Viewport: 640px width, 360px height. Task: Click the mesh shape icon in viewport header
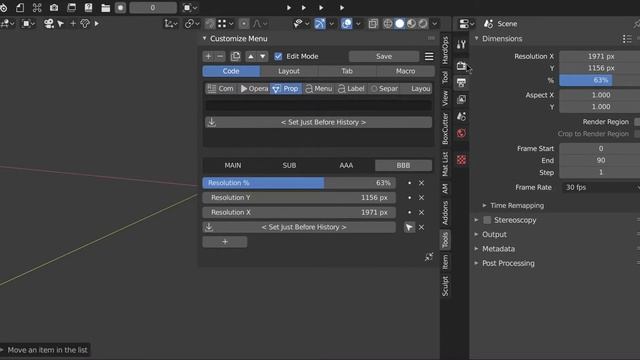tap(85, 24)
